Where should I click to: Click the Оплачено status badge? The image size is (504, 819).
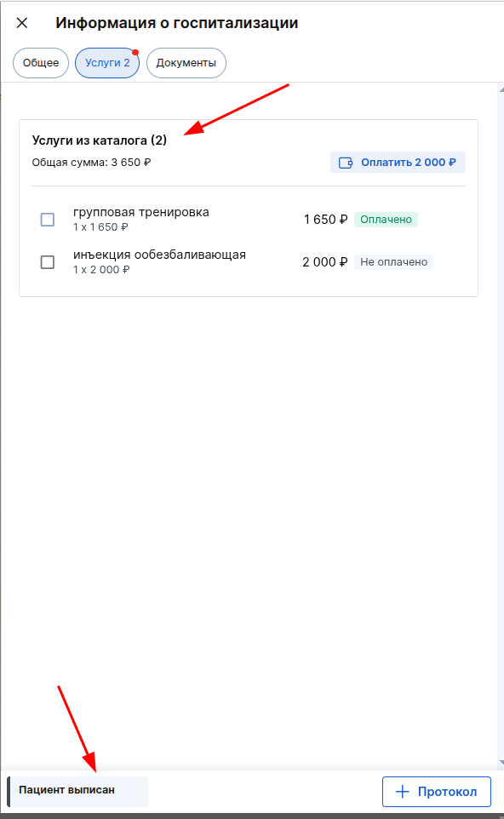tap(387, 220)
